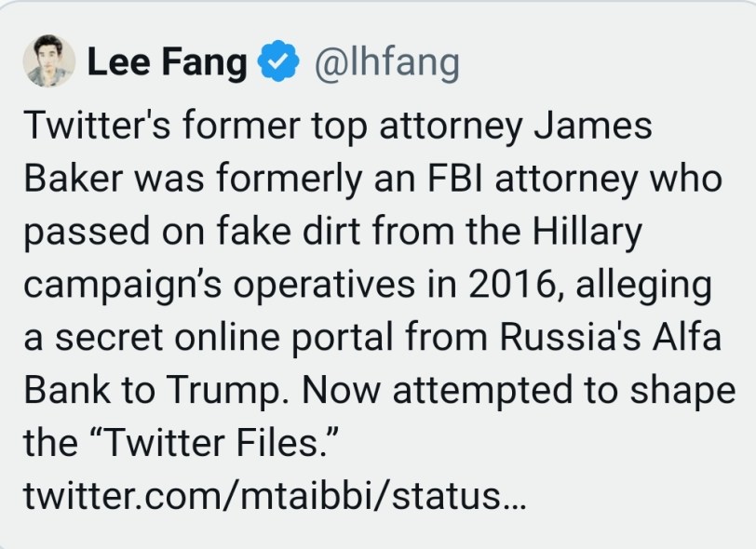Click the word "Russia's" in the tweet
Viewport: 756px width, 549px height.
click(x=561, y=337)
